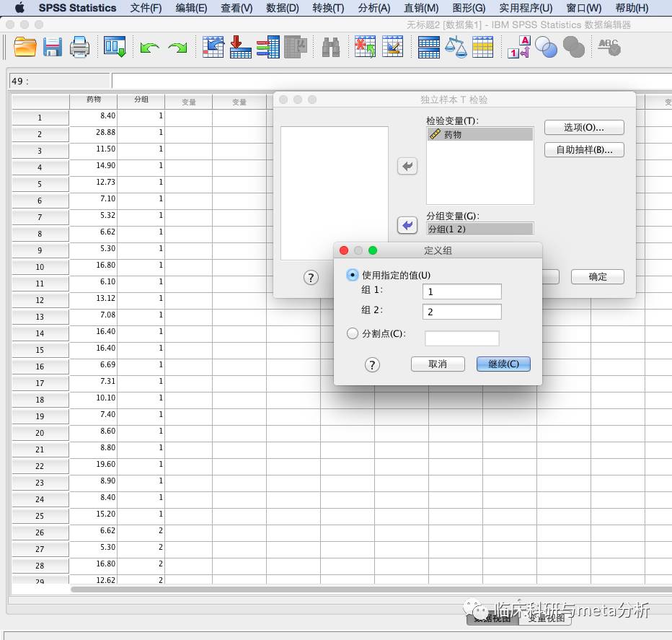Click the Open data document folder icon
The width and height of the screenshot is (672, 640).
[25, 47]
